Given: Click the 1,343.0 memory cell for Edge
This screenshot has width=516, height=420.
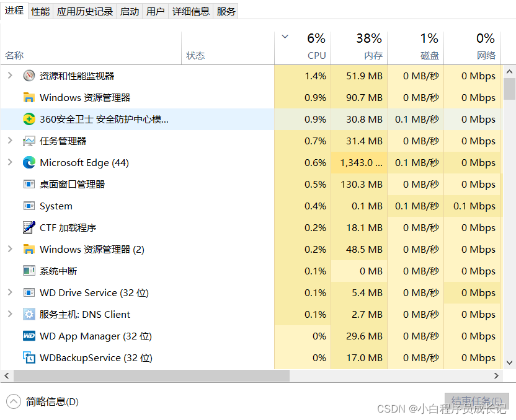Looking at the screenshot, I should pyautogui.click(x=359, y=163).
